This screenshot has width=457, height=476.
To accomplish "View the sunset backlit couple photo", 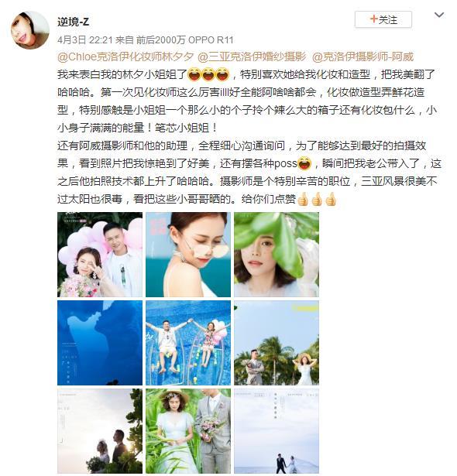I will coord(100,431).
